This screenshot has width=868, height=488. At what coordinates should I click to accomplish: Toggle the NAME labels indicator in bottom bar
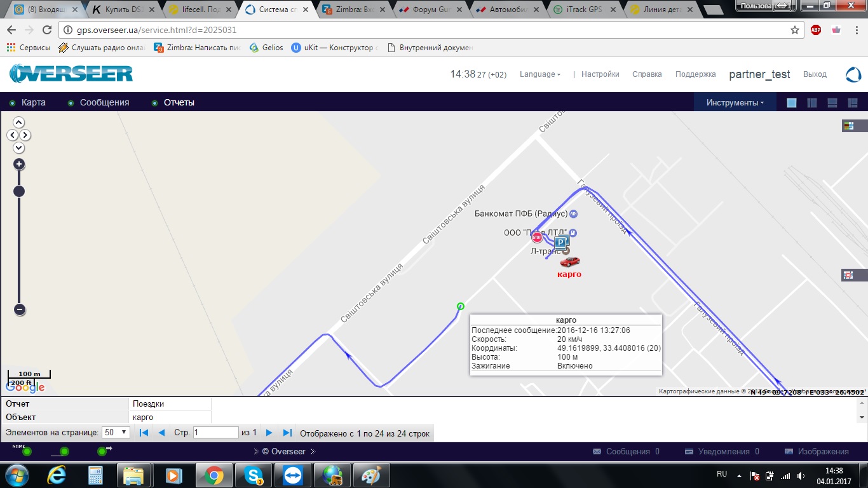26,452
